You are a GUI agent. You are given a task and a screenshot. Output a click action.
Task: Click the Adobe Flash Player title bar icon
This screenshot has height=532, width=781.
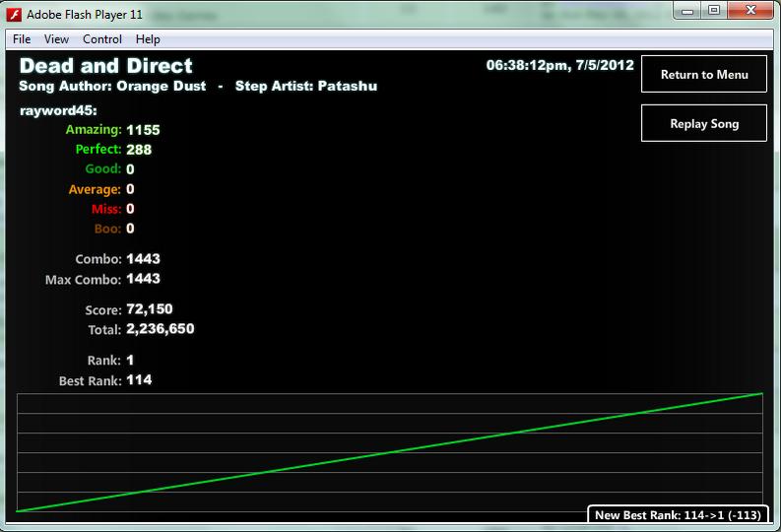pos(14,15)
